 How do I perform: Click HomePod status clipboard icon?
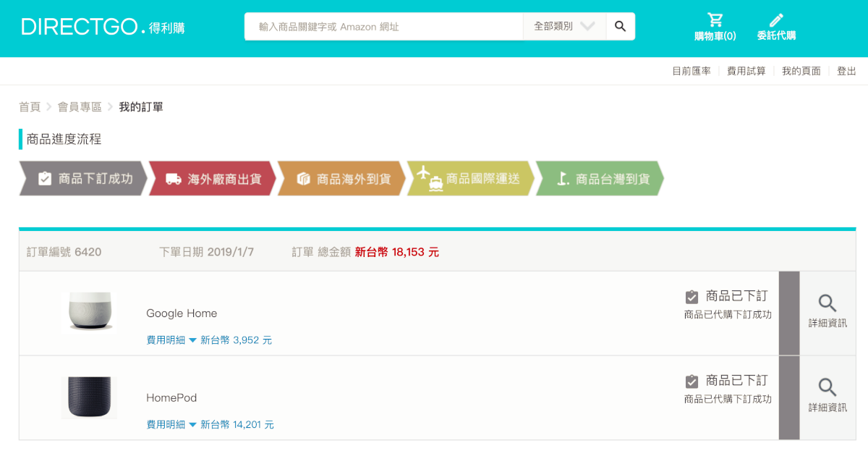[692, 381]
